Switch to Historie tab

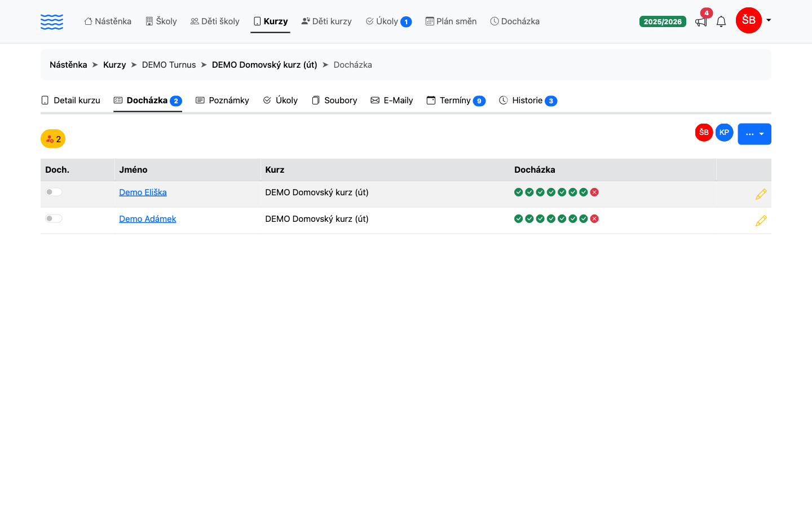528,100
